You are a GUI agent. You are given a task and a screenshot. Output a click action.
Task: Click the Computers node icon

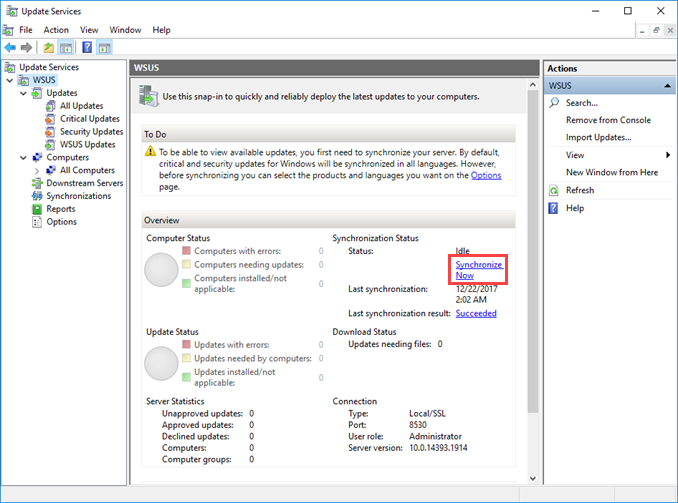pos(37,157)
